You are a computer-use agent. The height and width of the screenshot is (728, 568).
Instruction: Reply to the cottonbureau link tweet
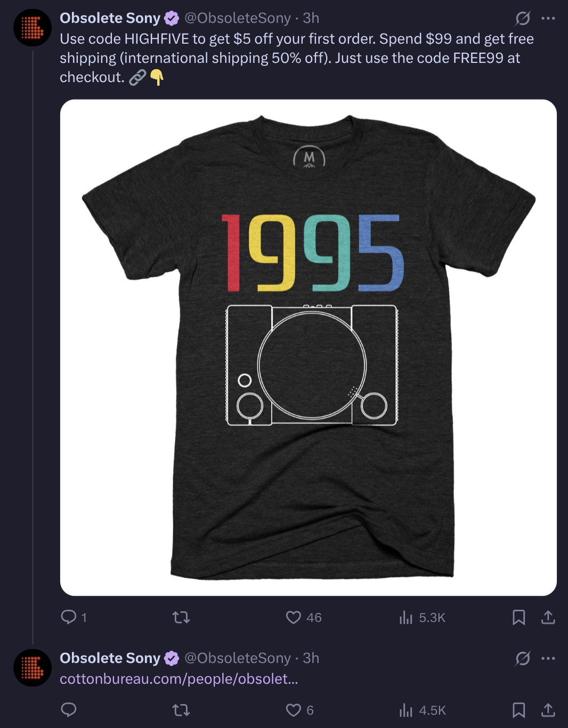pos(69,709)
